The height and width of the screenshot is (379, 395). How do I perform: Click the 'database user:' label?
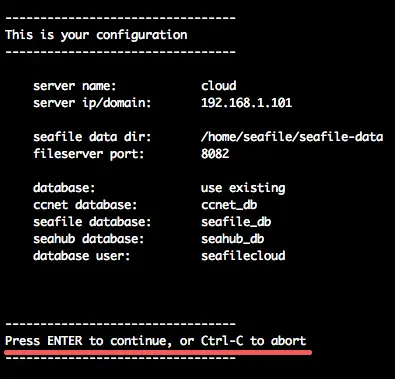click(82, 256)
